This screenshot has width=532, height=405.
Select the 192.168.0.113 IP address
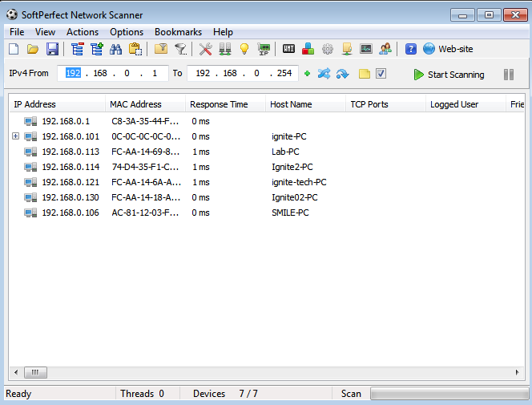tap(71, 152)
